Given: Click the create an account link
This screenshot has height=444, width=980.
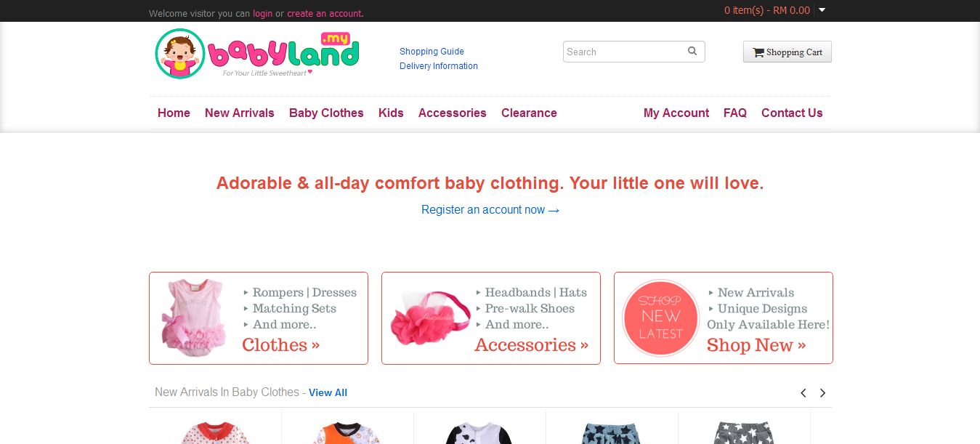Looking at the screenshot, I should pyautogui.click(x=324, y=14).
